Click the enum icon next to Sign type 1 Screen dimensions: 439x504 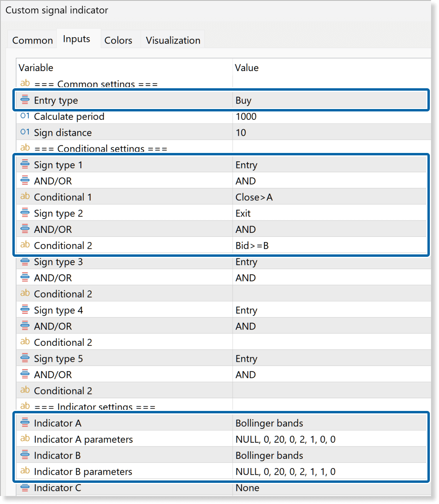25,165
